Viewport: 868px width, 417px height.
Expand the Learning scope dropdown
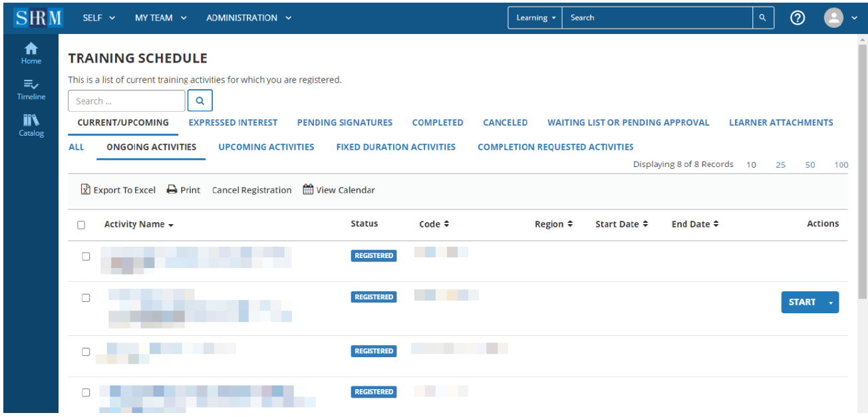coord(535,18)
